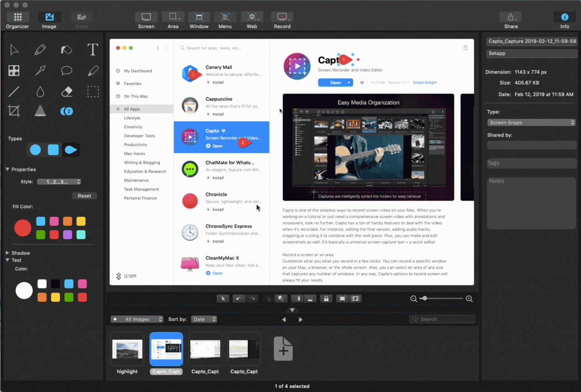This screenshot has height=392, width=581.
Task: Activate the eraser tool
Action: point(66,92)
